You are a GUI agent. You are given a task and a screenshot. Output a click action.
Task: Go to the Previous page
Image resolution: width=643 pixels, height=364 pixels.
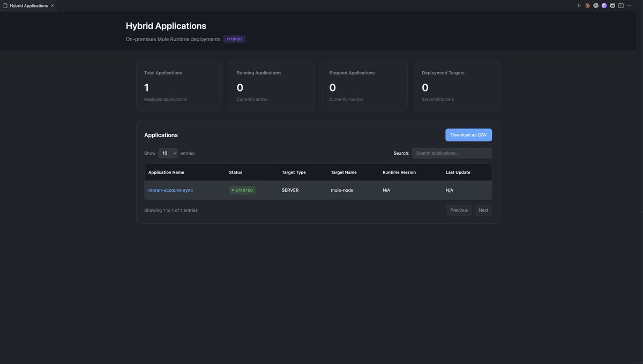tap(459, 210)
